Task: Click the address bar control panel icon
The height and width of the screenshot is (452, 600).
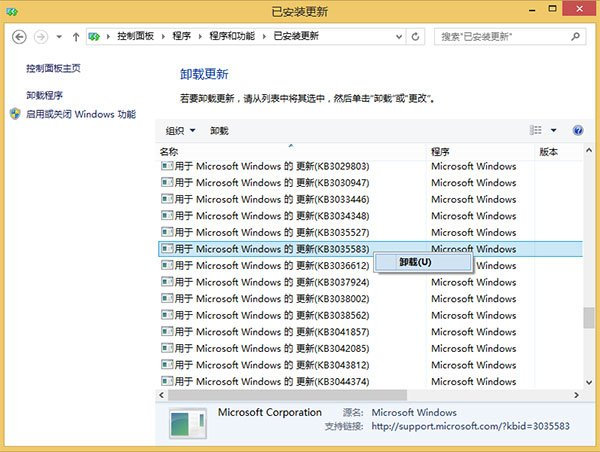Action: click(94, 37)
